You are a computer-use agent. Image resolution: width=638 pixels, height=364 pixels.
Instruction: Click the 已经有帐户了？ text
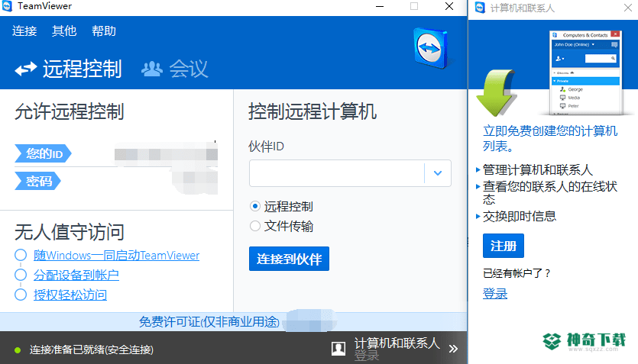pos(517,273)
